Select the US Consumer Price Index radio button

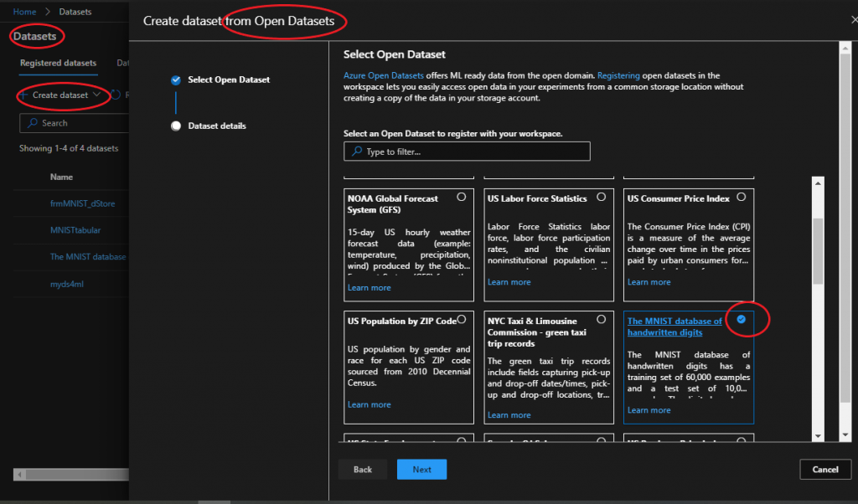click(741, 197)
